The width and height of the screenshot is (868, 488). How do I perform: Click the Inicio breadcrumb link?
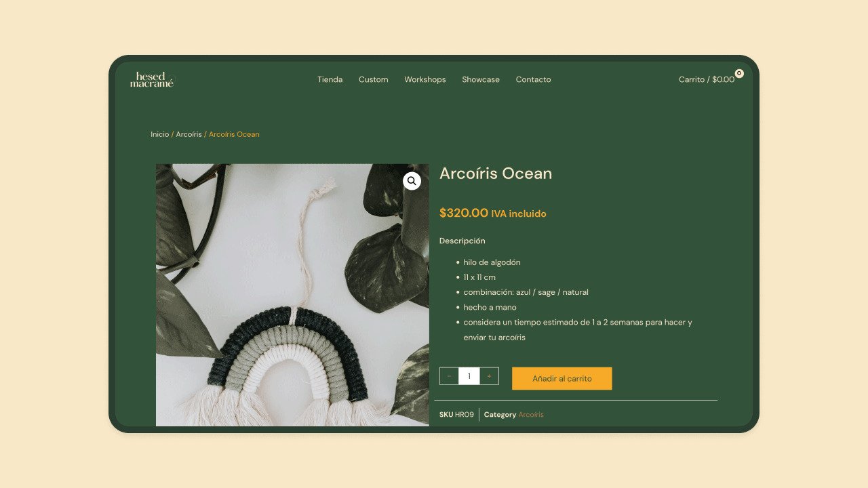(x=160, y=134)
